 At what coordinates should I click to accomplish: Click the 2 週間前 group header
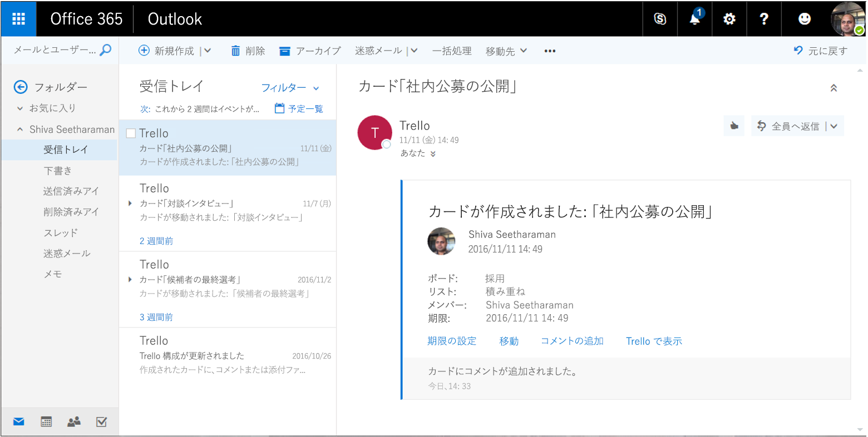coord(156,241)
